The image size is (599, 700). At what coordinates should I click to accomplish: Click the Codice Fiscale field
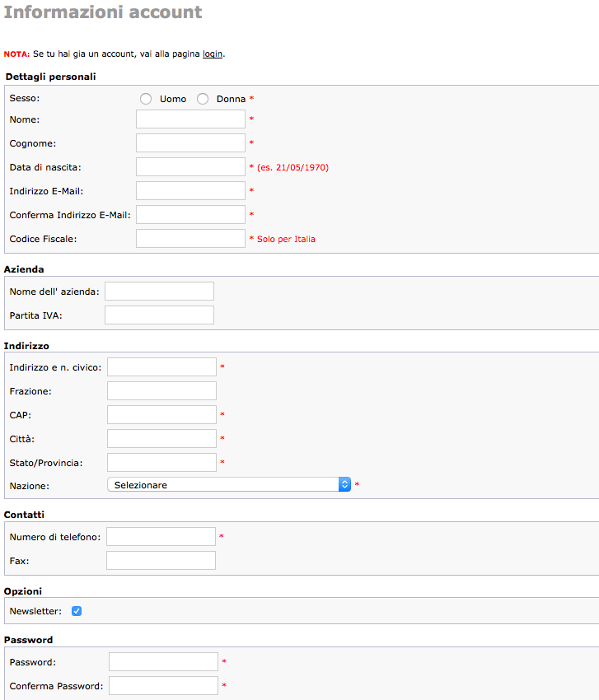(x=190, y=238)
